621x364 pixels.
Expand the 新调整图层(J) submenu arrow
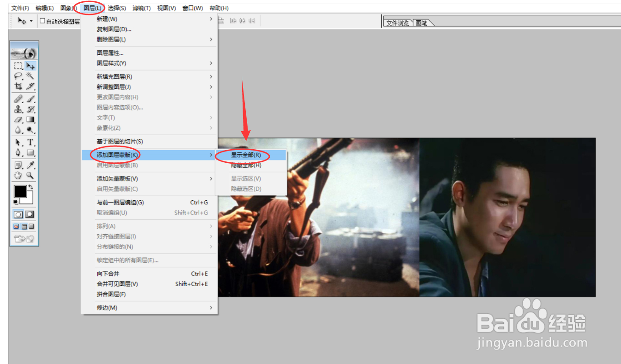211,87
